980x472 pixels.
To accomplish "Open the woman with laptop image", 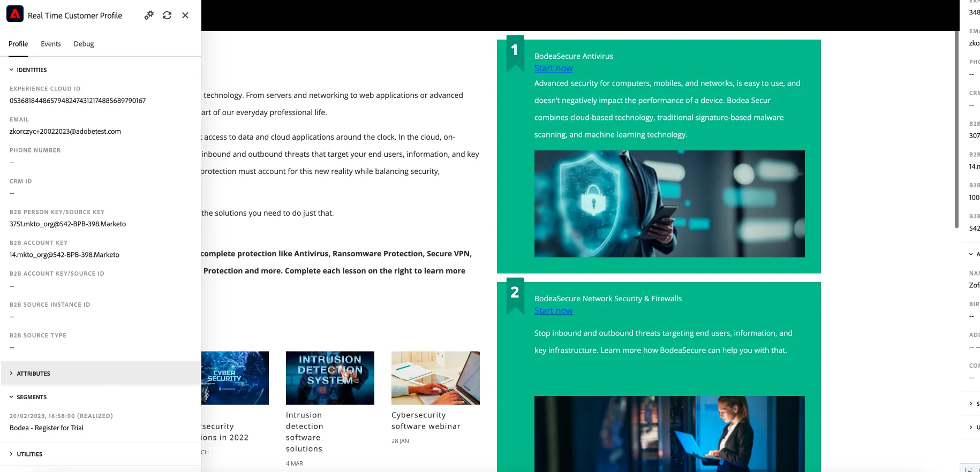I will click(x=669, y=434).
